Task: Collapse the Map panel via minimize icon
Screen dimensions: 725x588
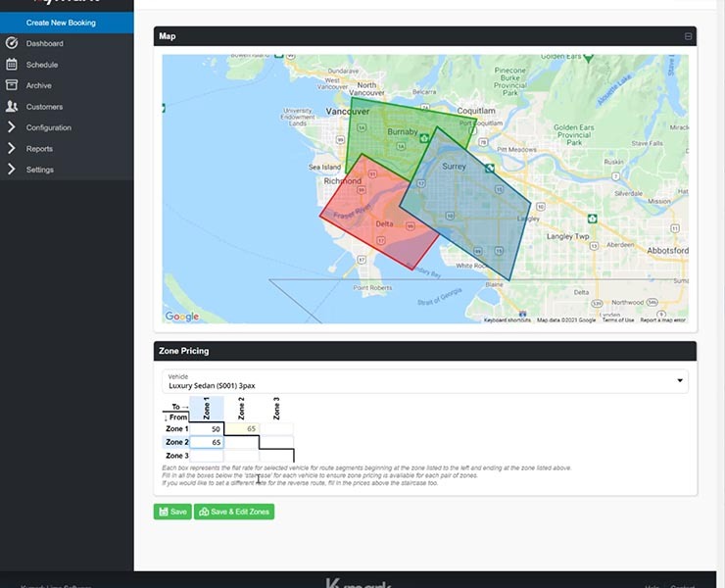Action: click(x=688, y=36)
